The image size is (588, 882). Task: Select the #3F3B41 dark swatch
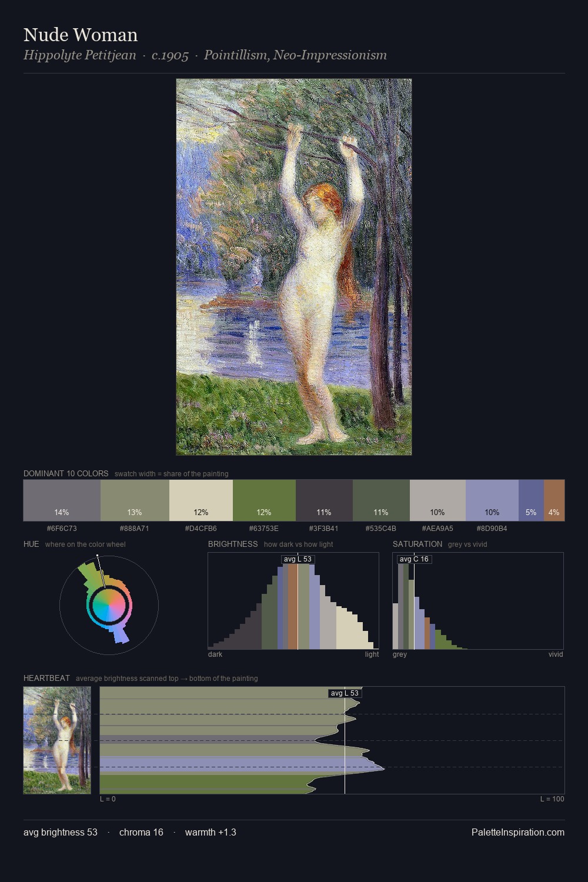[x=324, y=500]
